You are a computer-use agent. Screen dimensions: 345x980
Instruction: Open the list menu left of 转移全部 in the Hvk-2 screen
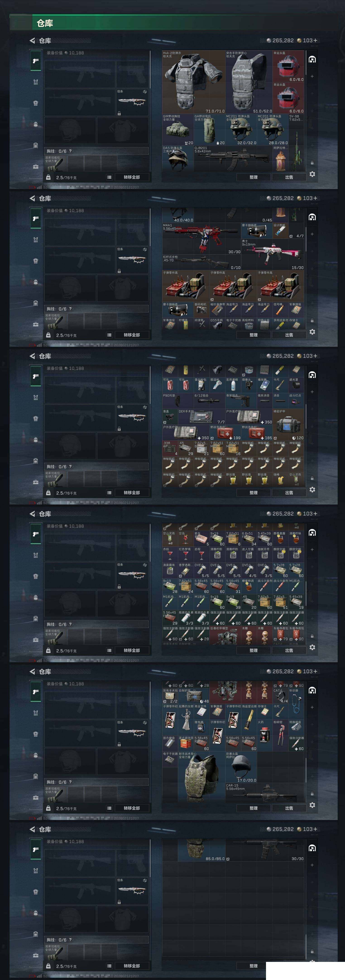pos(109,177)
